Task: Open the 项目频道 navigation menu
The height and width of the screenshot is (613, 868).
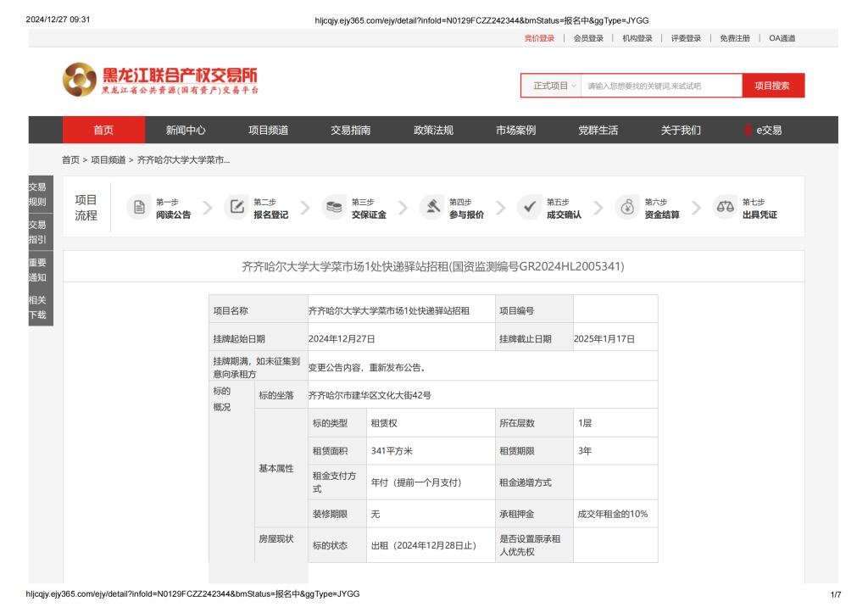Action: pos(268,130)
